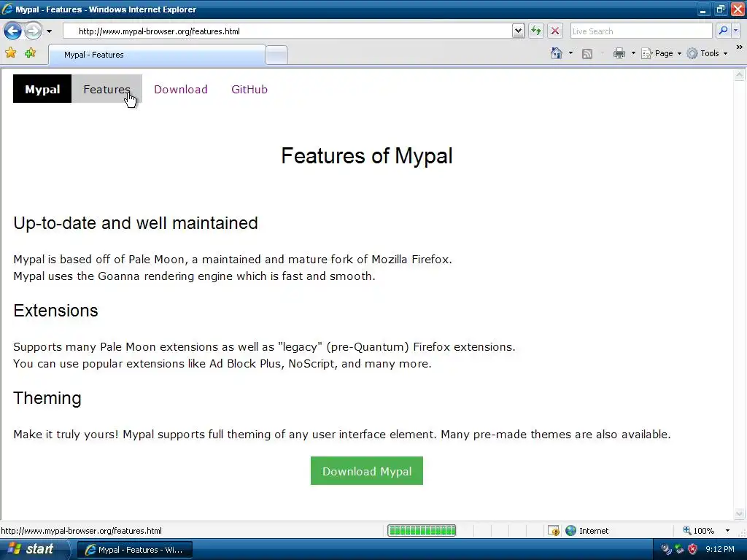Go back with the Back arrow button
The image size is (747, 560).
tap(13, 31)
